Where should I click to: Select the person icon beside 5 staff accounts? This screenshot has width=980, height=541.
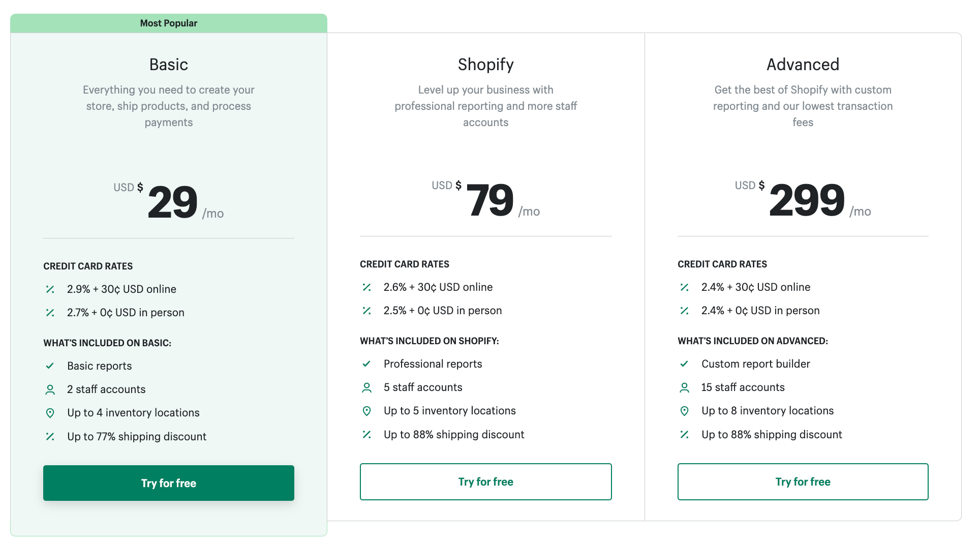point(366,387)
